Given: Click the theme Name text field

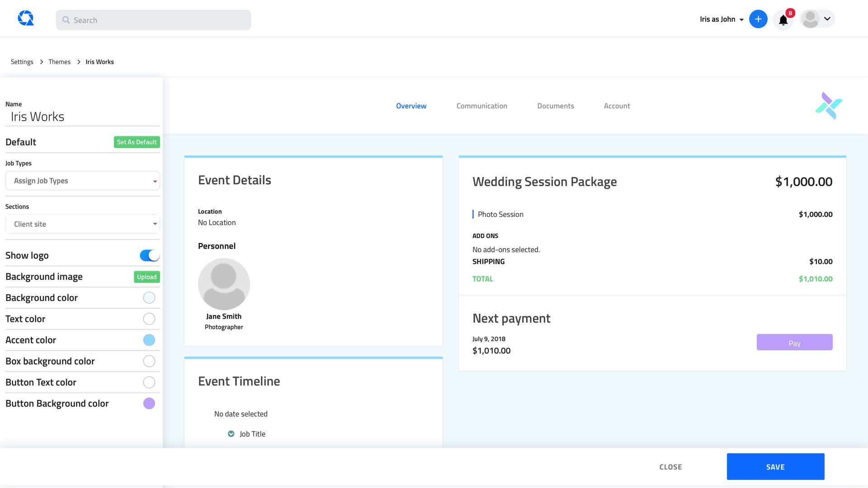Looking at the screenshot, I should [83, 117].
